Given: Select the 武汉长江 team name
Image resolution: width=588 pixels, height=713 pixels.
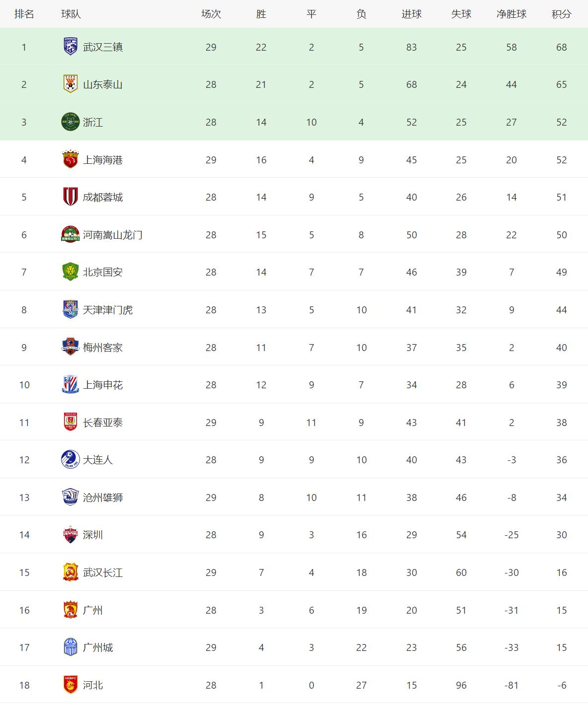Looking at the screenshot, I should coord(103,572).
